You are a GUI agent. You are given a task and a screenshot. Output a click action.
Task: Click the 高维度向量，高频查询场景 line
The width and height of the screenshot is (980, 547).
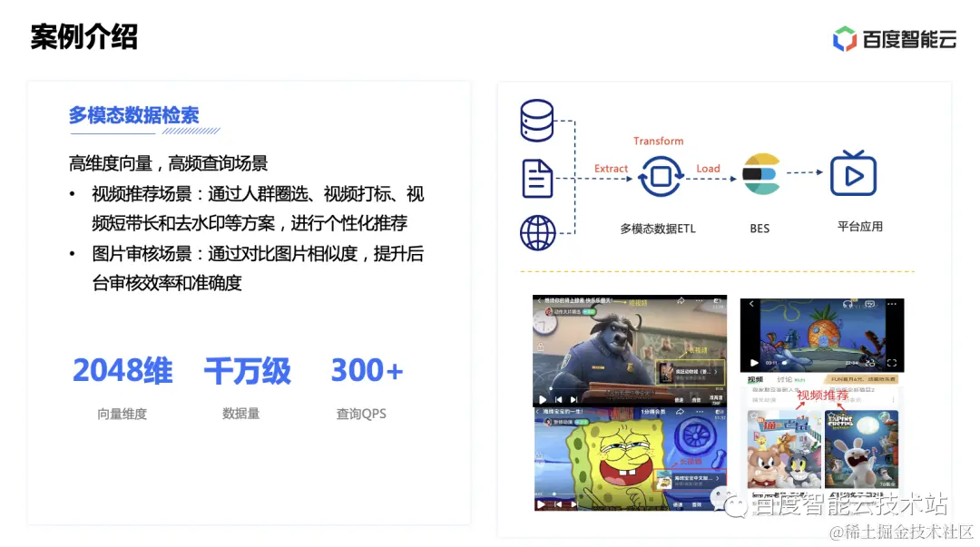tap(168, 164)
